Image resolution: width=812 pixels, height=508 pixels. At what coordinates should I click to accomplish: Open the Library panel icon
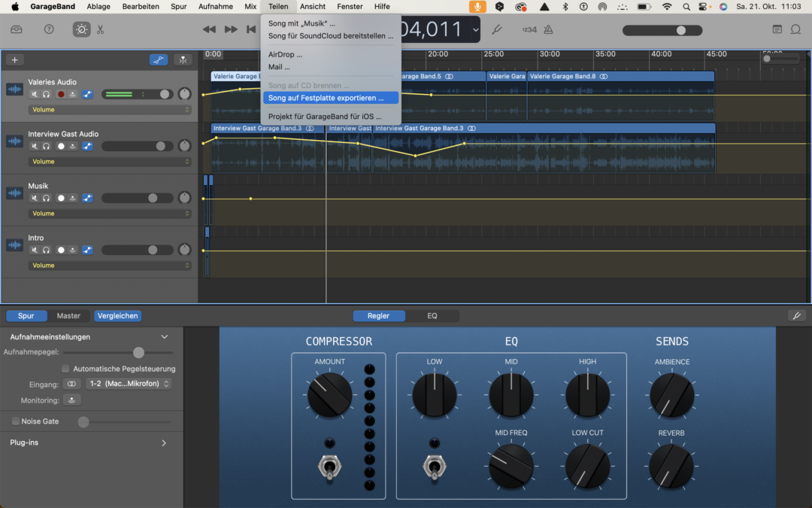pyautogui.click(x=17, y=29)
